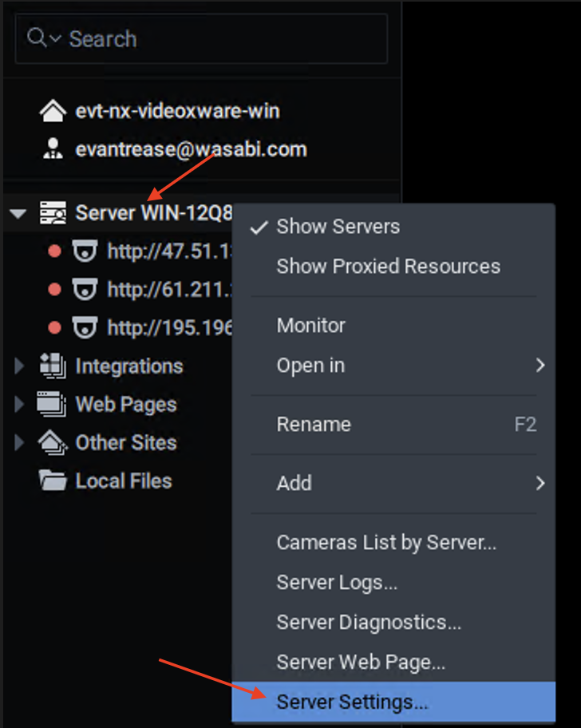Viewport: 581px width, 728px height.
Task: Click the Web Pages icon
Action: coord(52,404)
